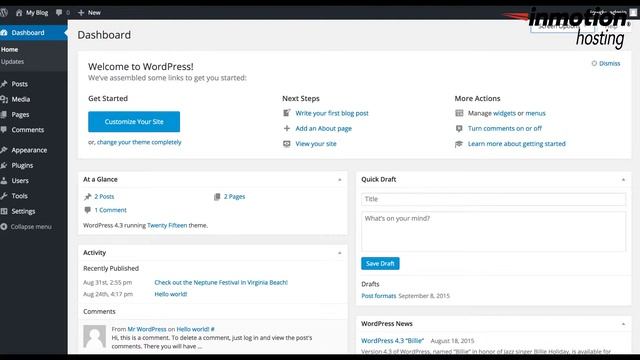
Task: Click the Posts pin icon in sidebar
Action: click(x=4, y=84)
